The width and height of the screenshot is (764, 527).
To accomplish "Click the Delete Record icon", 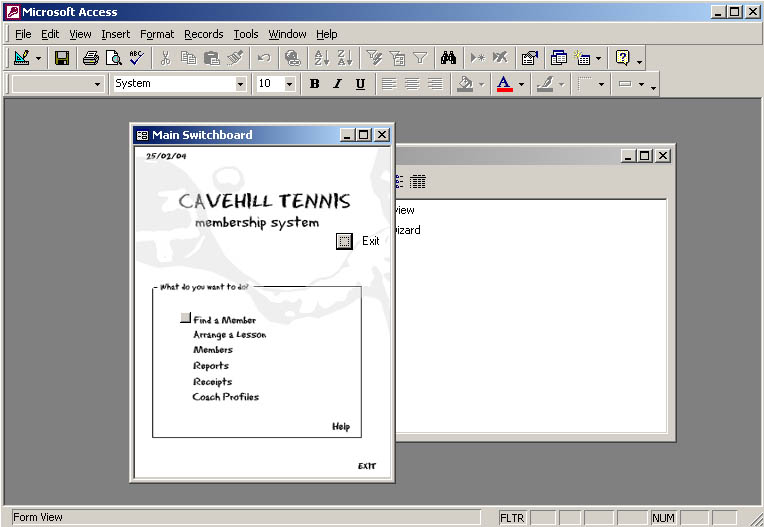I will (x=500, y=58).
